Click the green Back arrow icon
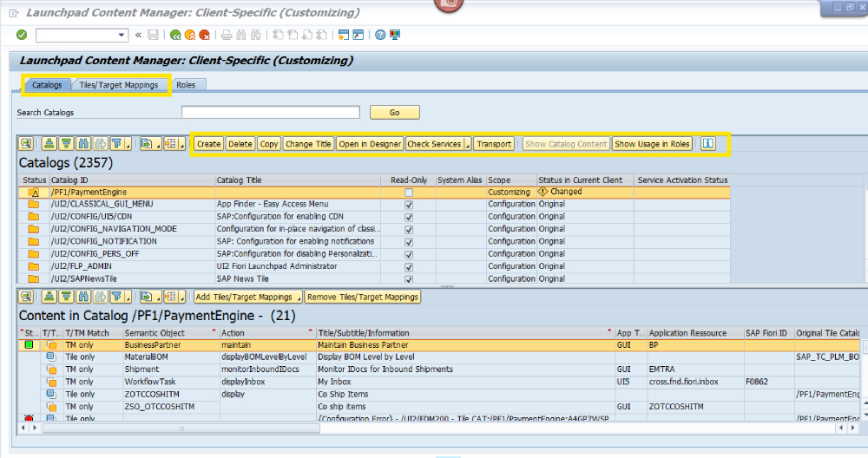The height and width of the screenshot is (458, 868). point(175,35)
